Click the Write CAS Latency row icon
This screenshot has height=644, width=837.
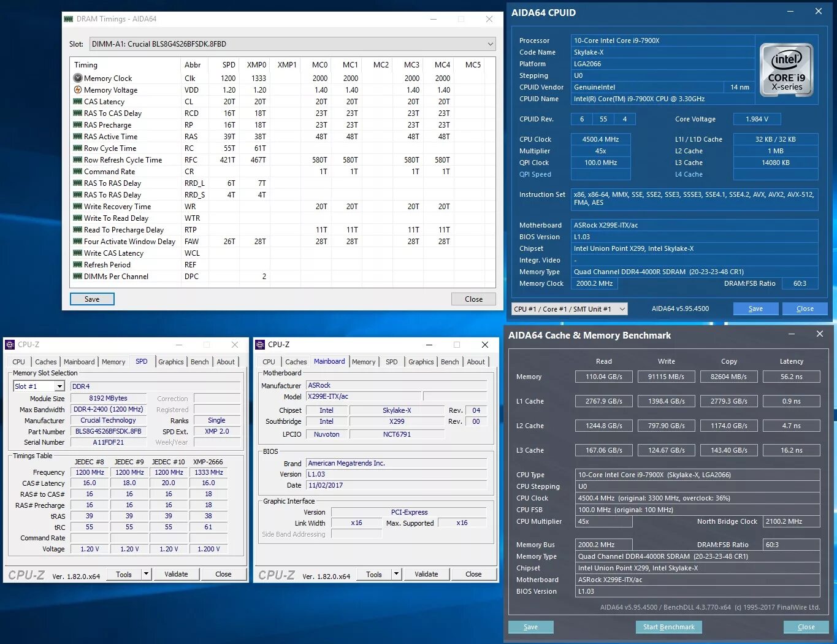[x=78, y=253]
